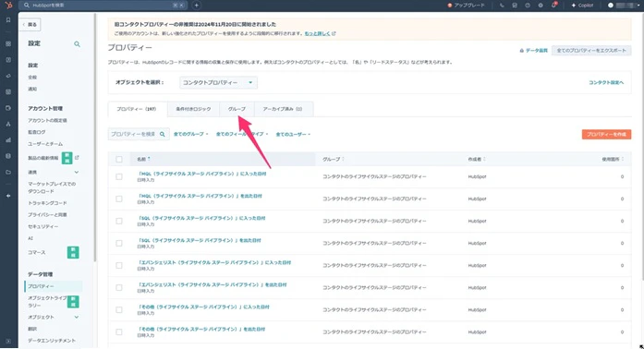The height and width of the screenshot is (349, 644).
Task: Select ユーザーとチーム in settings sidebar
Action: (45, 144)
